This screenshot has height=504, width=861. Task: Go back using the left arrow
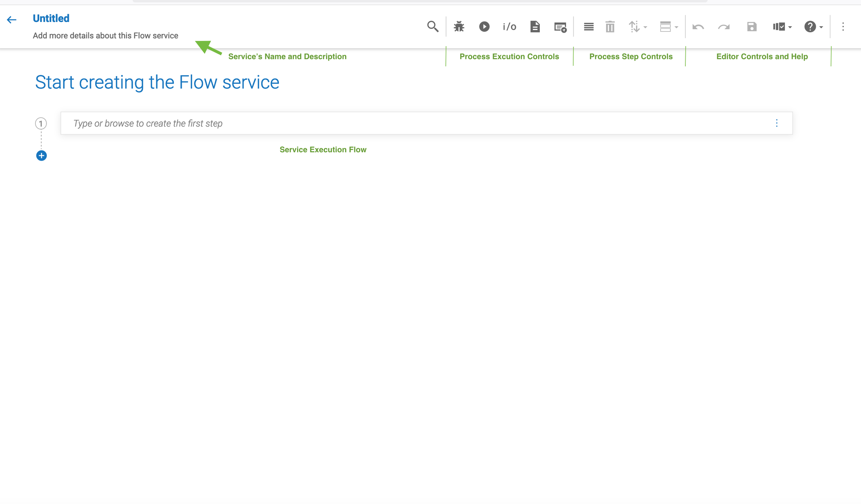pos(12,20)
